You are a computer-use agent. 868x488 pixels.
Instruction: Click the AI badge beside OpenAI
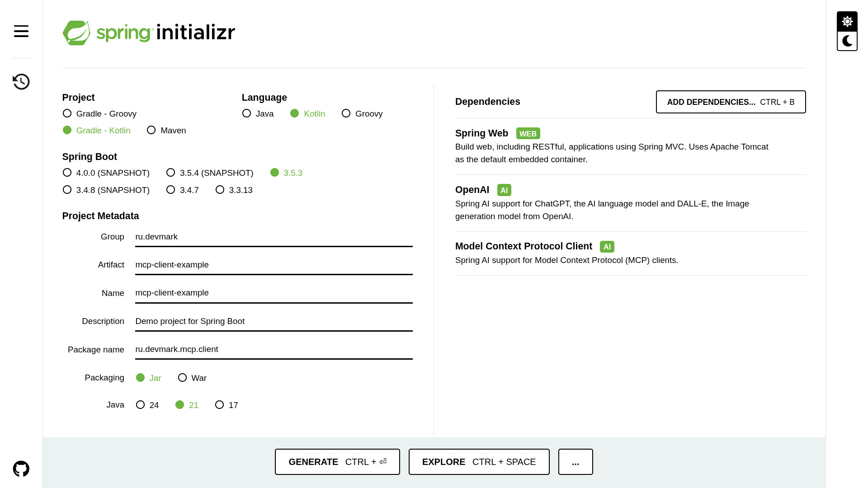(504, 190)
